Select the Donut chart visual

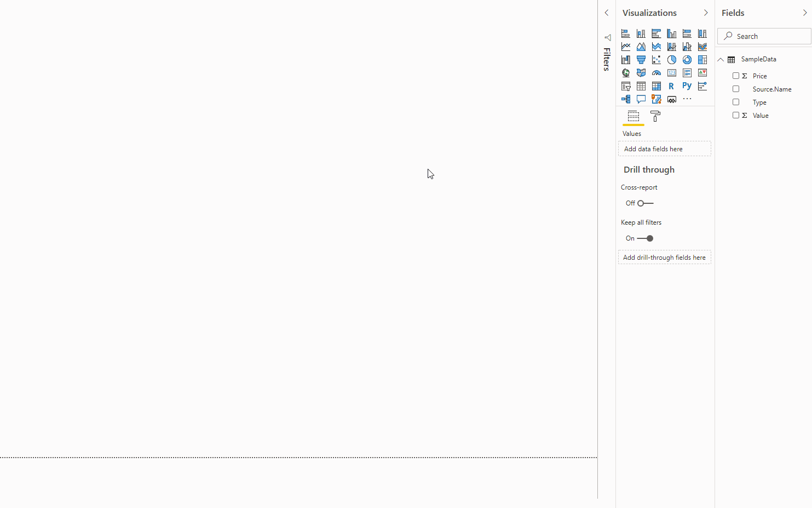pyautogui.click(x=687, y=59)
